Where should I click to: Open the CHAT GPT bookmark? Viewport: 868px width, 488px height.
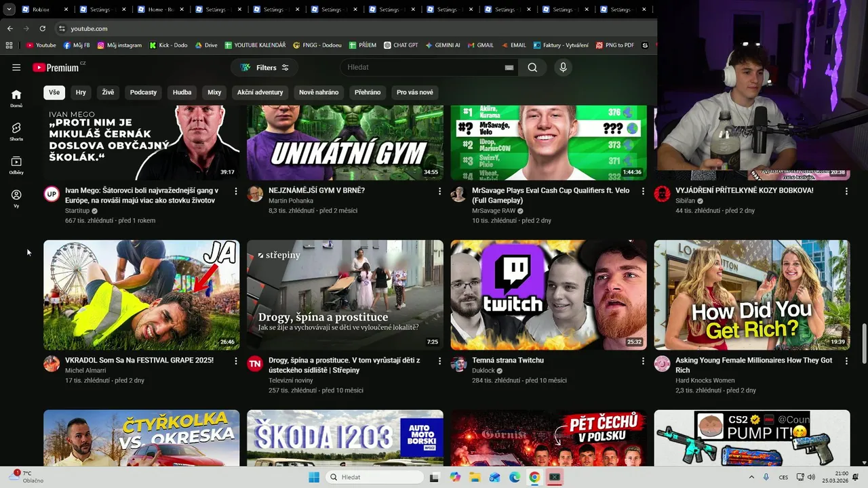(401, 45)
